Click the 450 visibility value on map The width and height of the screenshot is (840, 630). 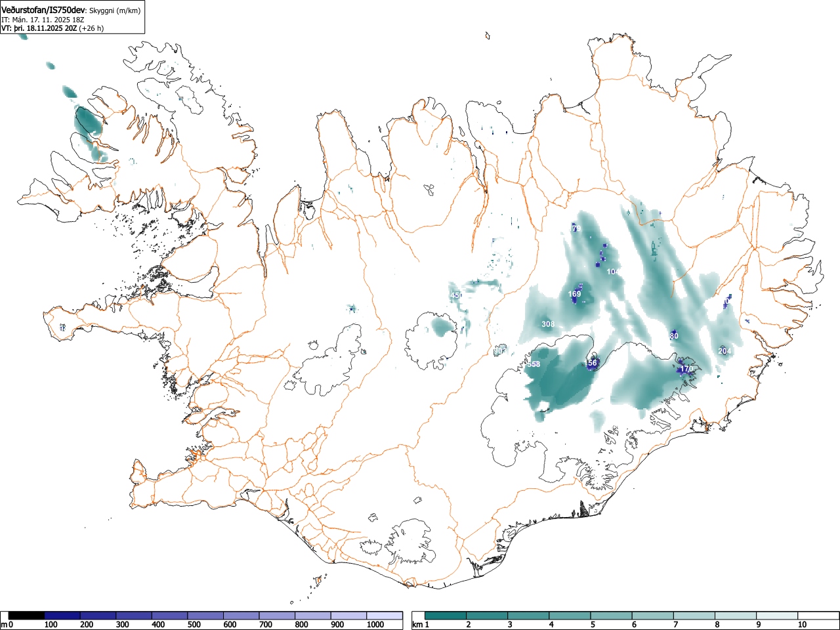click(x=456, y=295)
